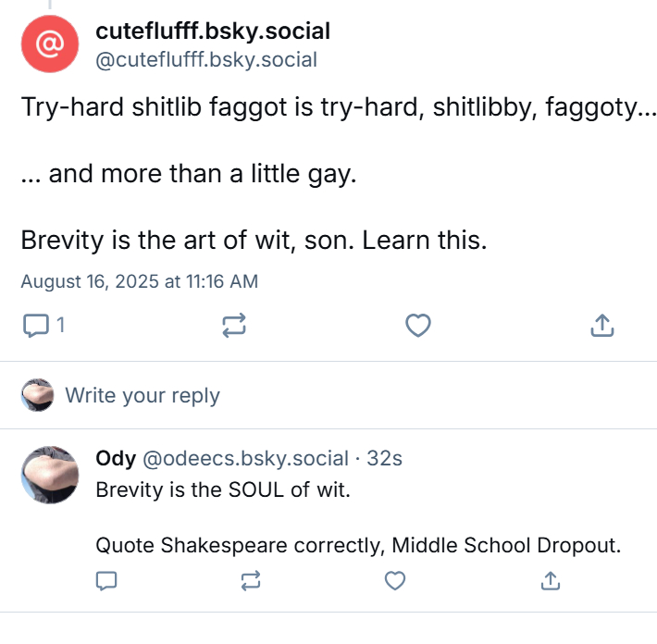Screen dimensions: 657x644
Task: Click your avatar beside the reply box
Action: click(37, 395)
